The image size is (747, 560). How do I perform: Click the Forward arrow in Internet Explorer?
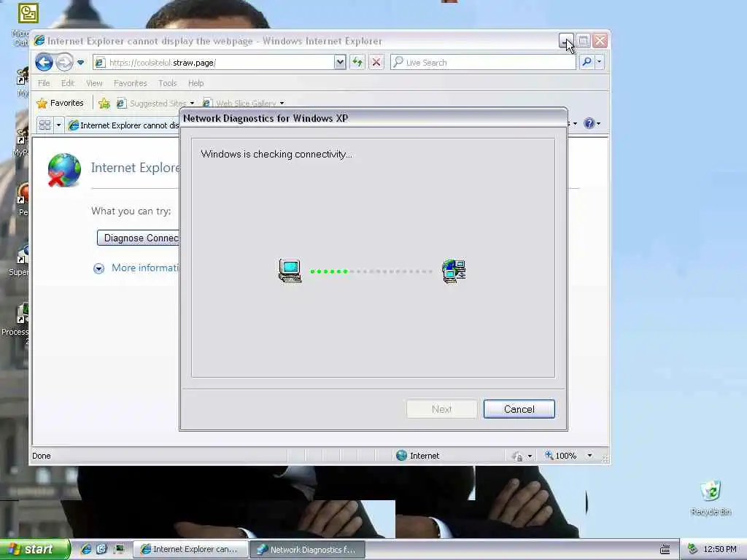click(x=64, y=62)
